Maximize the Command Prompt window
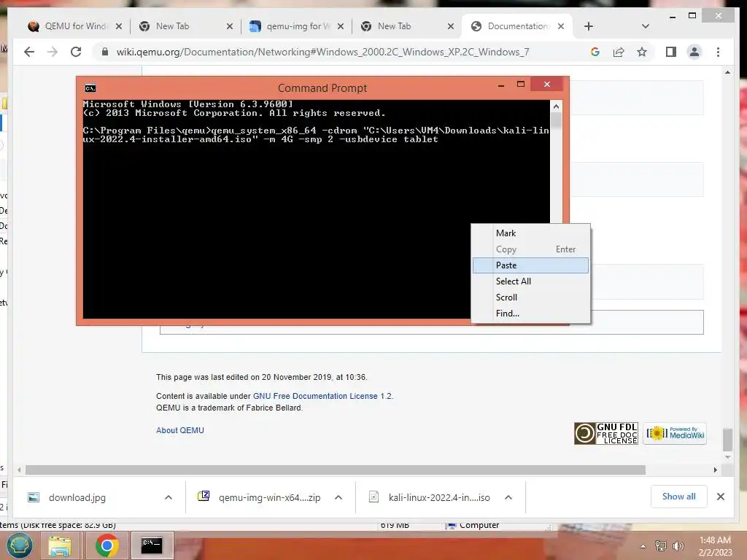Image resolution: width=747 pixels, height=560 pixels. click(x=521, y=85)
